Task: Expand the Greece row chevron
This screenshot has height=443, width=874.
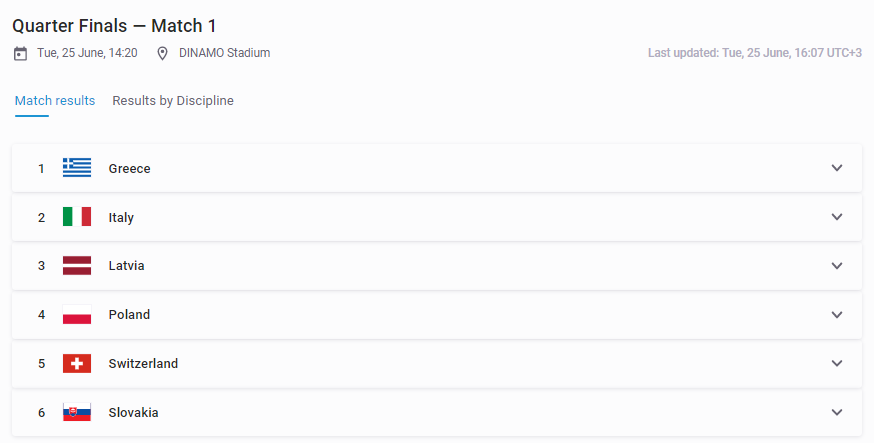Action: [837, 168]
